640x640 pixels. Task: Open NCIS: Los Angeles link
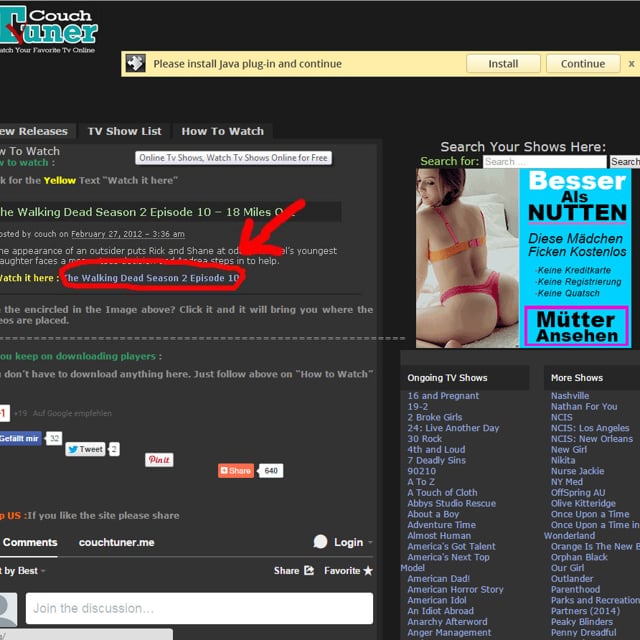pyautogui.click(x=590, y=428)
